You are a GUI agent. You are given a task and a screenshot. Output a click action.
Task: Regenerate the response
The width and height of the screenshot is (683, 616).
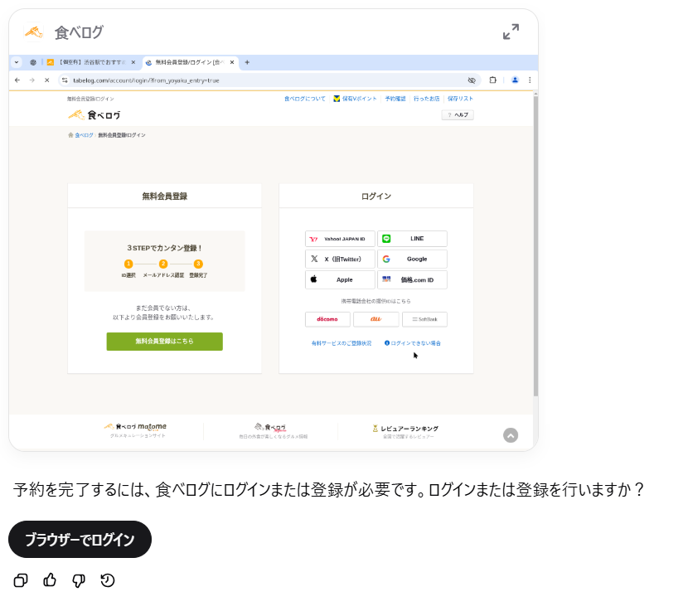point(107,580)
